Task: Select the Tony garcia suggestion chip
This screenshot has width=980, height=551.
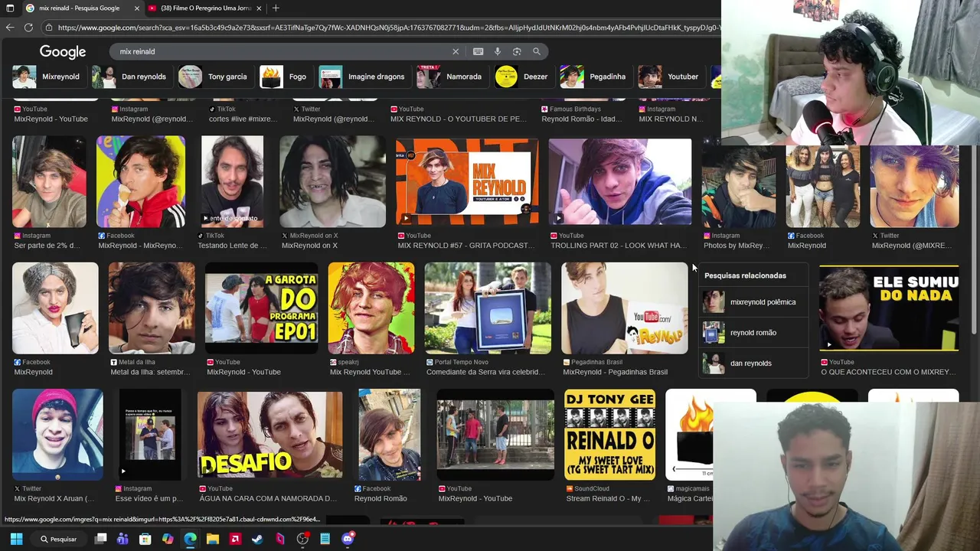Action: click(x=213, y=77)
